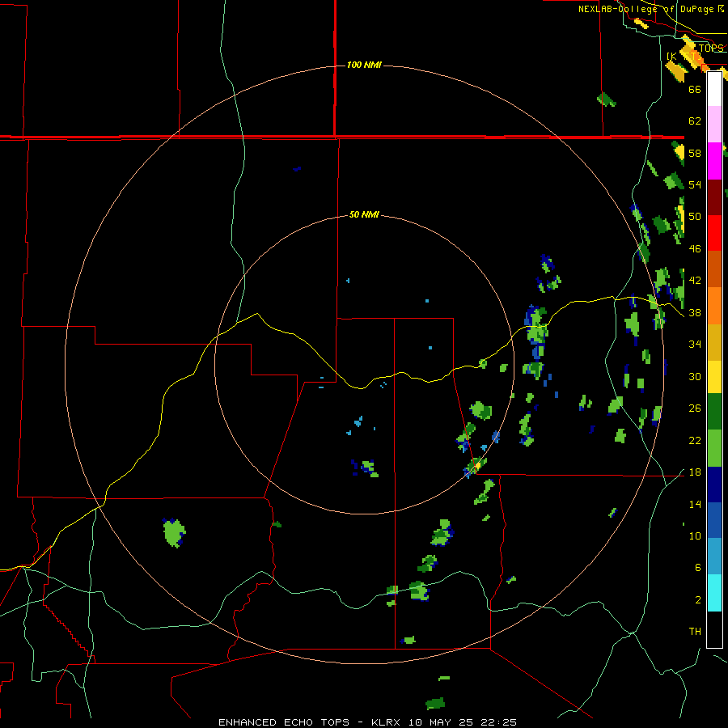This screenshot has width=728, height=728.
Task: Click the black TH threshold legend segment
Action: 714,629
